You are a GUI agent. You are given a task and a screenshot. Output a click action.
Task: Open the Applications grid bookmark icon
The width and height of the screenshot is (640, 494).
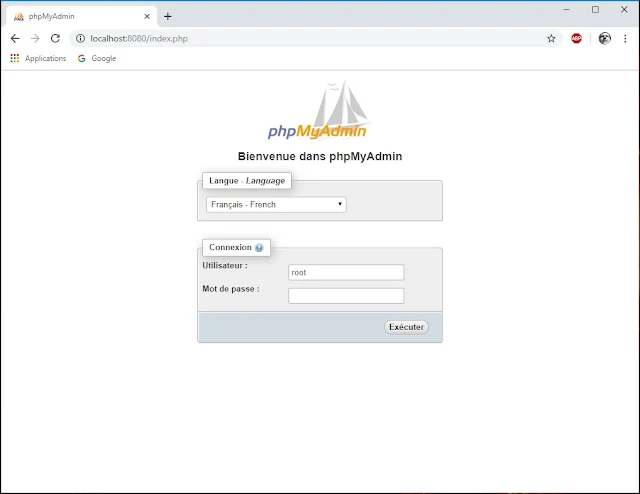15,58
